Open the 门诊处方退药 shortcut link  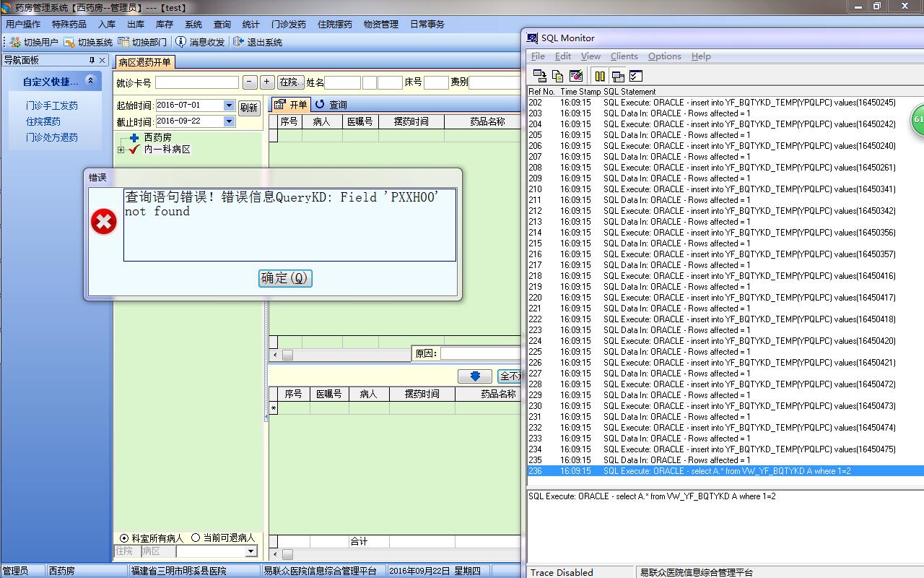pyautogui.click(x=52, y=137)
